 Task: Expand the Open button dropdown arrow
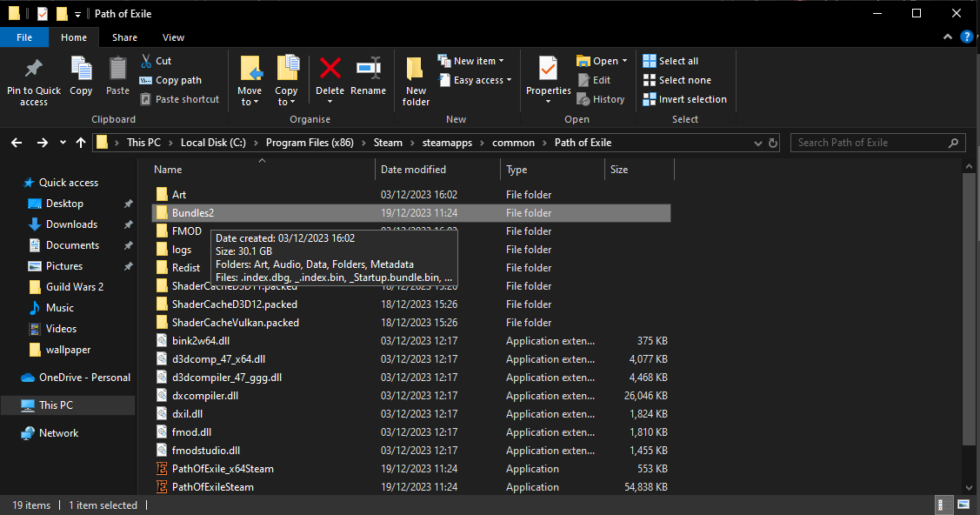(624, 61)
